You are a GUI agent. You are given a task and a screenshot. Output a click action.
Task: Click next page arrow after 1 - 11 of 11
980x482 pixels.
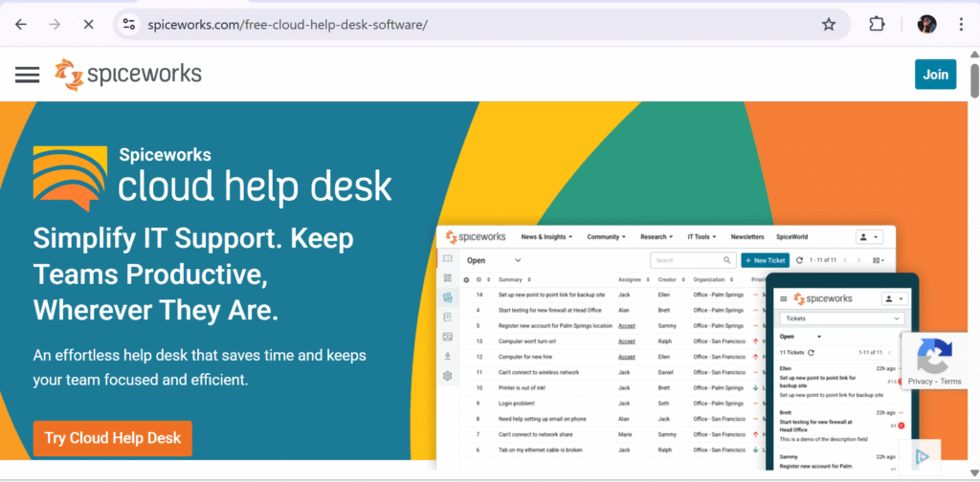[858, 260]
